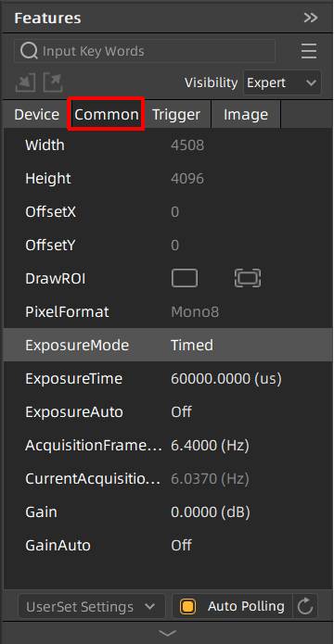Image resolution: width=334 pixels, height=644 pixels.
Task: Collapse the Features panel with double-arrow icon
Action: pos(311,18)
